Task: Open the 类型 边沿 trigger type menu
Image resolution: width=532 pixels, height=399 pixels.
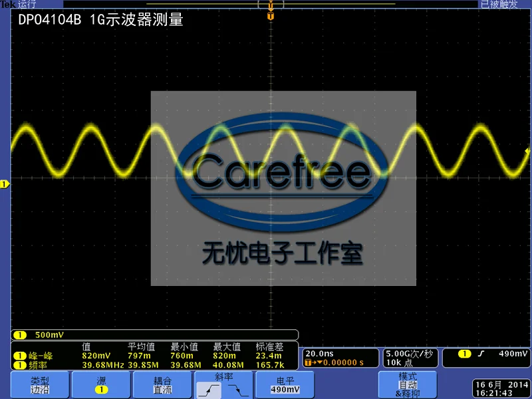Action: [x=40, y=385]
